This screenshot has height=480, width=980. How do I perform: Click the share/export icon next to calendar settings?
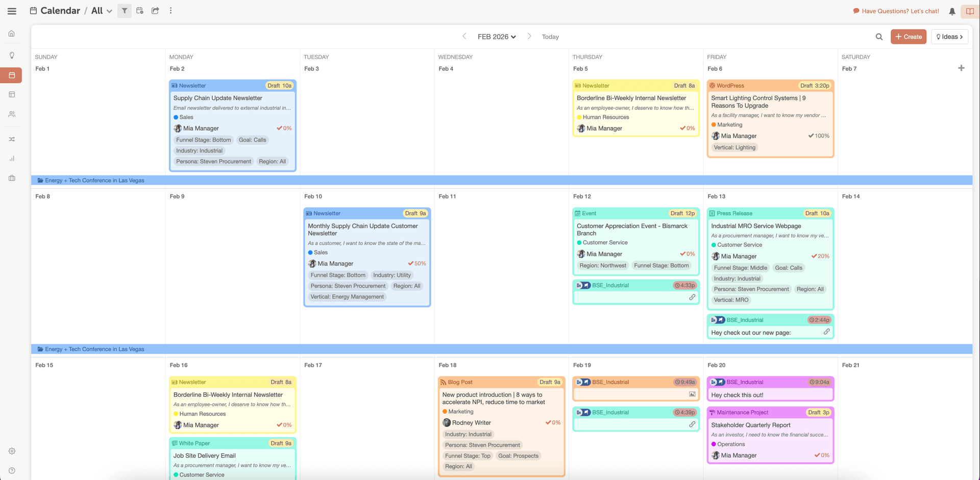155,11
